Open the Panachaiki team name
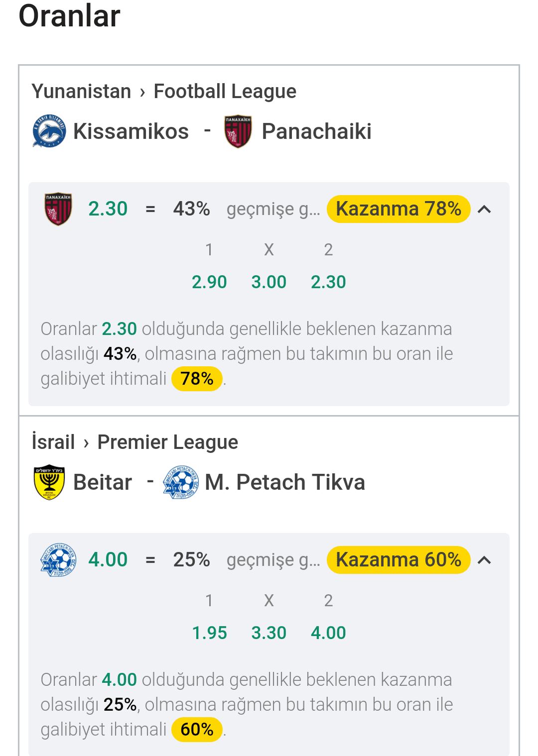 (317, 131)
